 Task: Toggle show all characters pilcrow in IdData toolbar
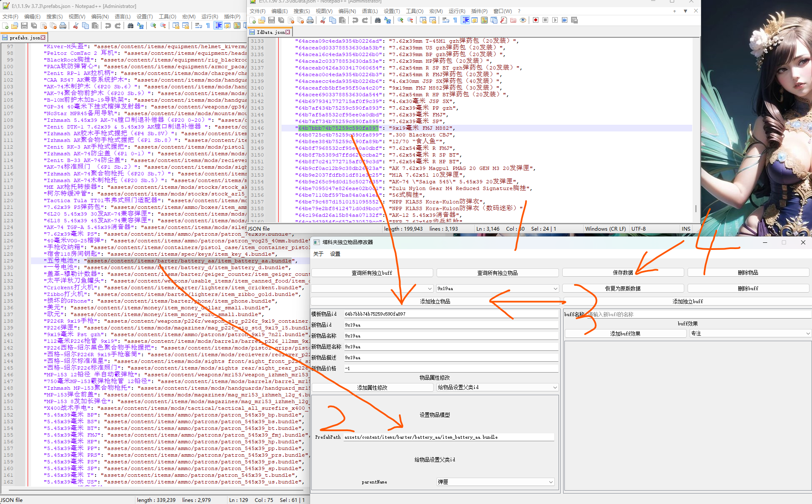coord(455,20)
